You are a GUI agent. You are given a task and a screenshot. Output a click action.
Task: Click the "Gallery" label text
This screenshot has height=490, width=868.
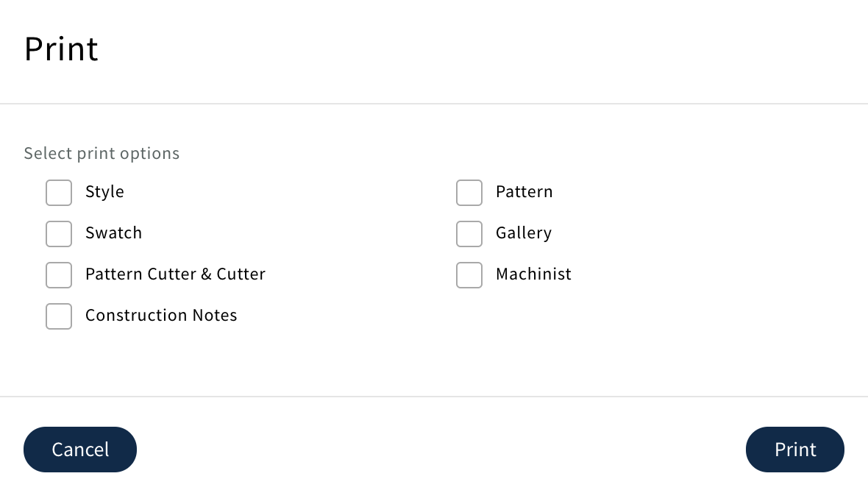pos(523,233)
